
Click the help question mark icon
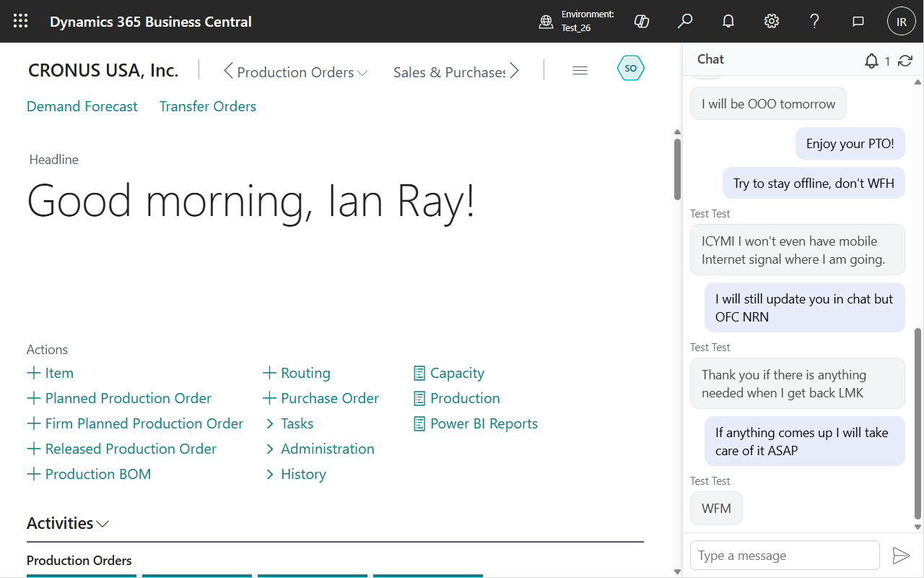(815, 22)
